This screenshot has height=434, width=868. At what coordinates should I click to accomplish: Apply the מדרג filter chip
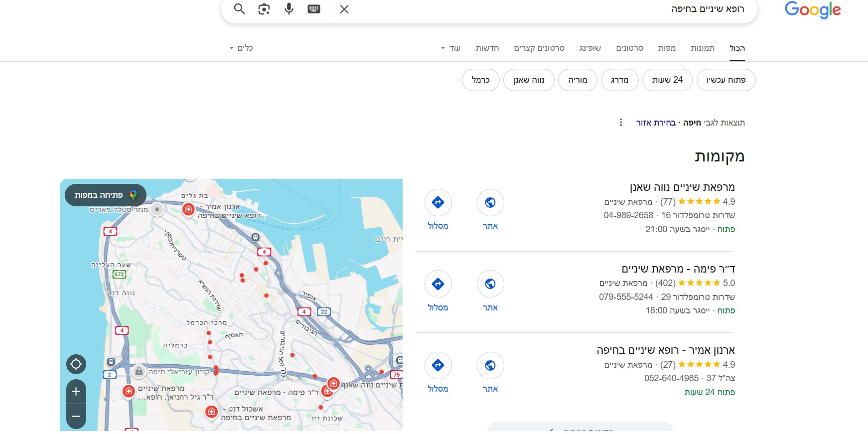click(x=620, y=80)
